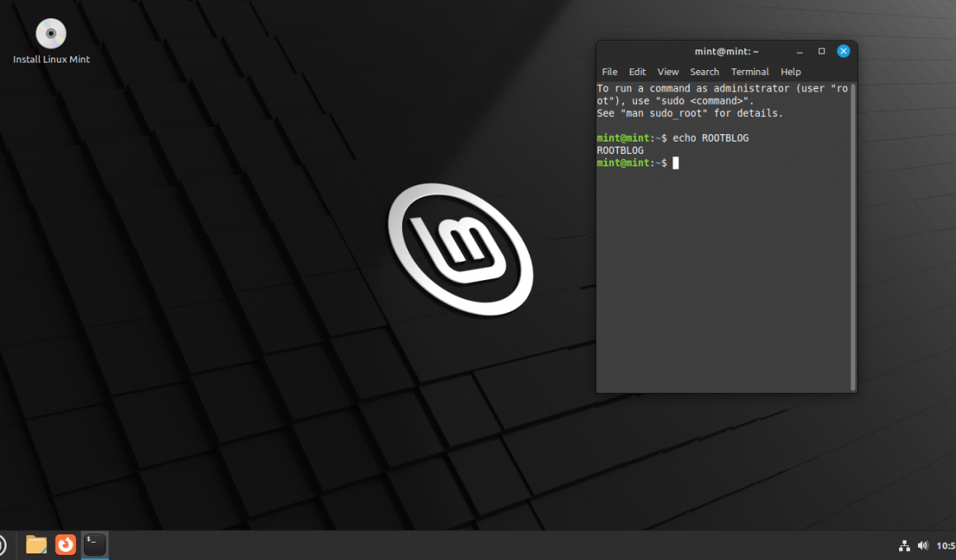The image size is (956, 560).
Task: Open the Help menu in the terminal
Action: (790, 72)
